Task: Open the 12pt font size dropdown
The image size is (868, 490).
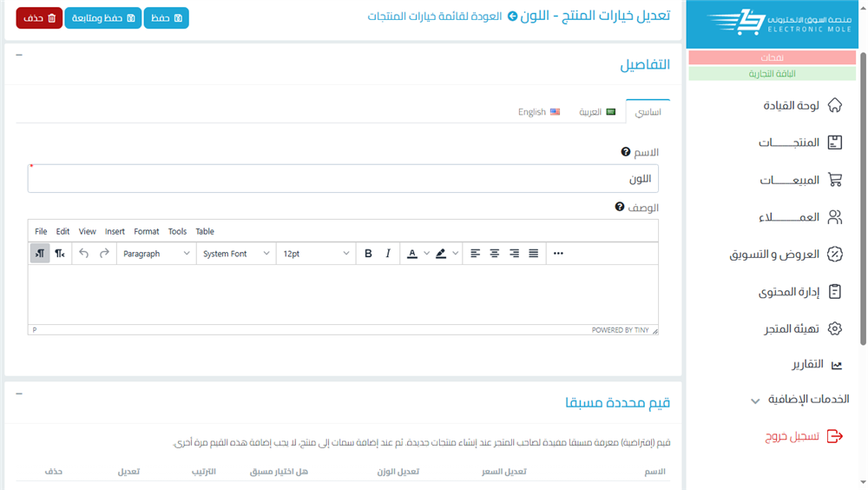Action: coord(316,254)
